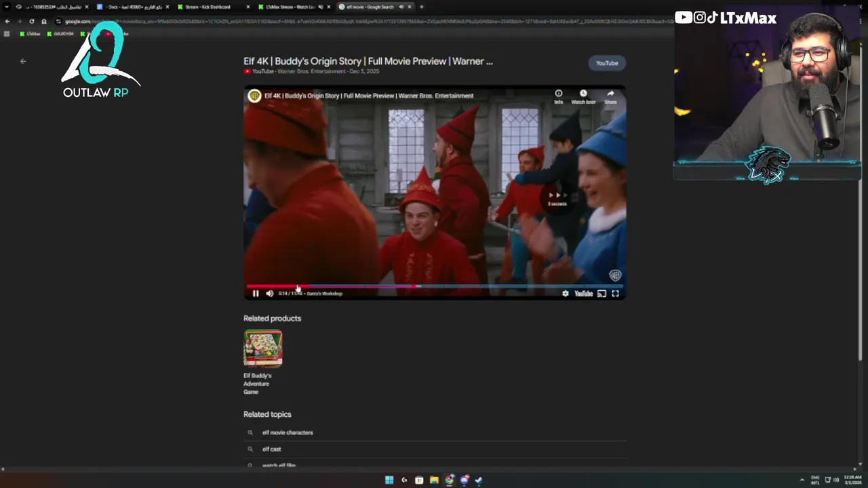868x488 pixels.
Task: Enter fullscreen mode in video player
Action: click(615, 293)
